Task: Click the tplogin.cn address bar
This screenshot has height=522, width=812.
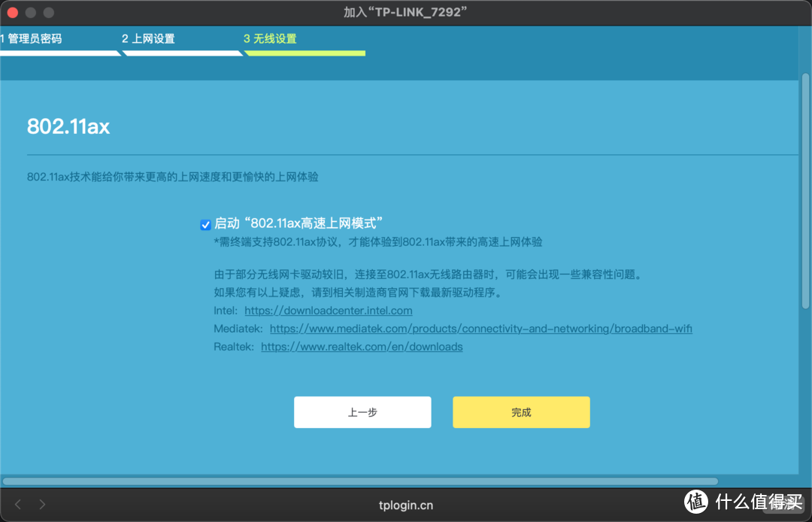Action: click(406, 505)
